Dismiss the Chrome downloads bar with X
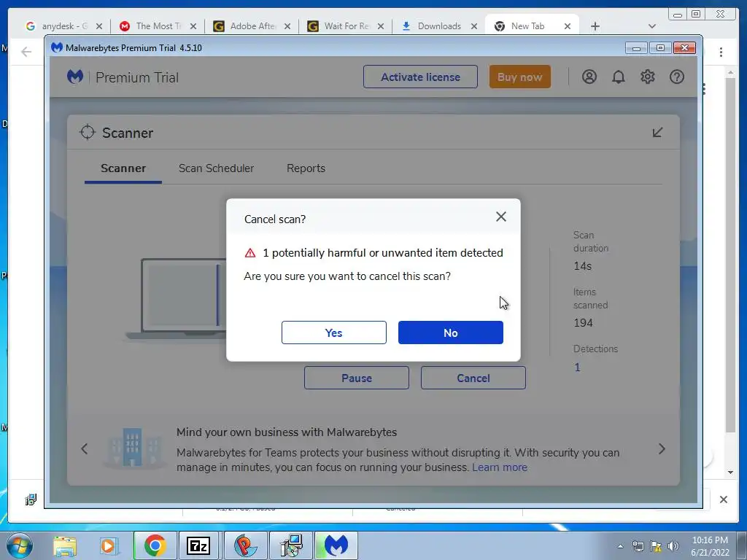 click(723, 499)
